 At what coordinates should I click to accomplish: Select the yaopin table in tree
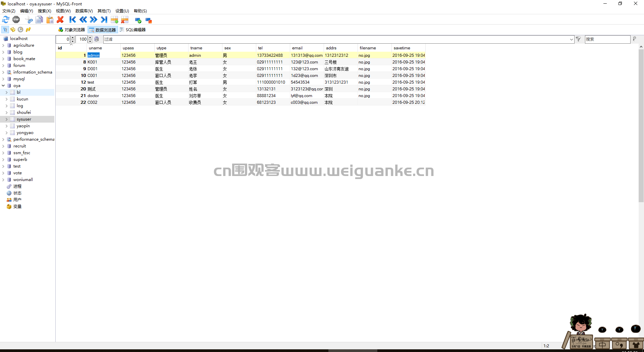coord(23,126)
